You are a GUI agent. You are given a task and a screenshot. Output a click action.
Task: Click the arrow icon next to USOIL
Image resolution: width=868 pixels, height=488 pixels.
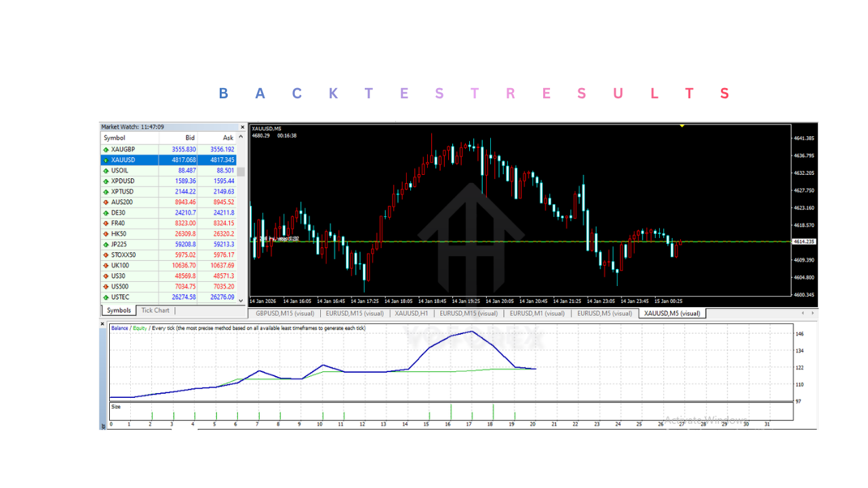click(x=106, y=171)
